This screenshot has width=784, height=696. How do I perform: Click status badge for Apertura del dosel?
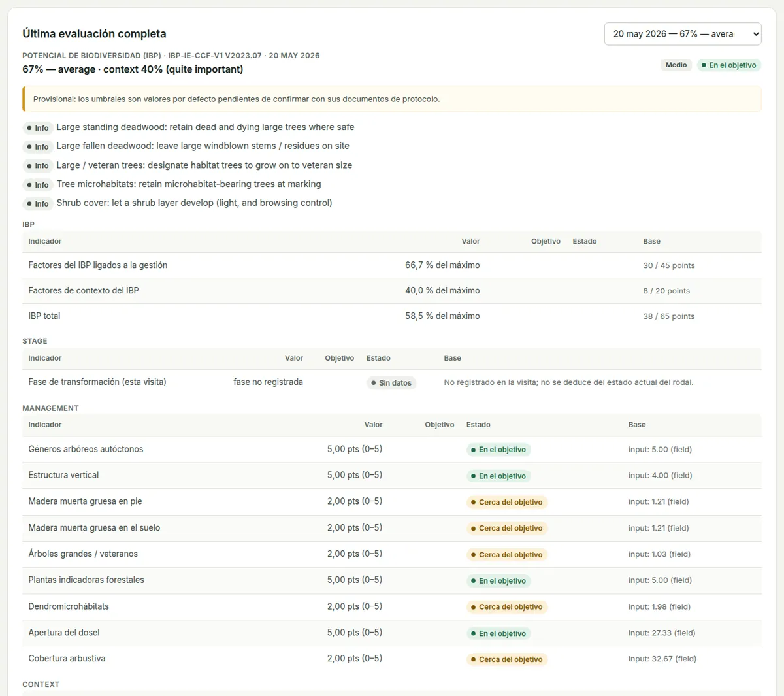498,633
